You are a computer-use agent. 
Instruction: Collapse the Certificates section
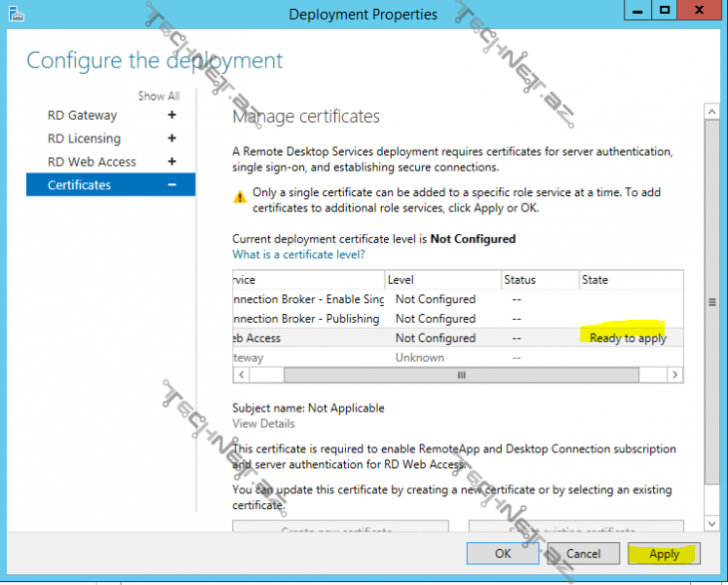tap(172, 185)
